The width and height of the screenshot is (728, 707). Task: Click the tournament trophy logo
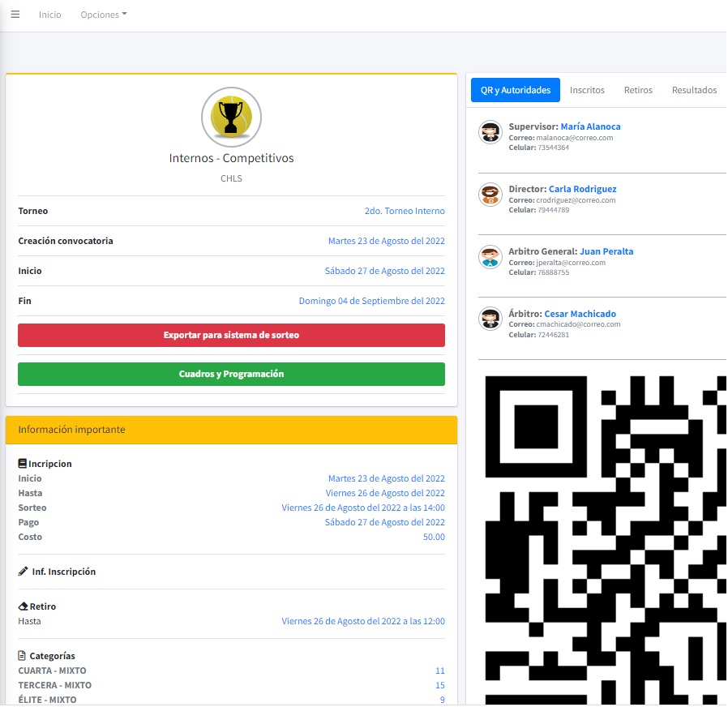click(x=231, y=118)
